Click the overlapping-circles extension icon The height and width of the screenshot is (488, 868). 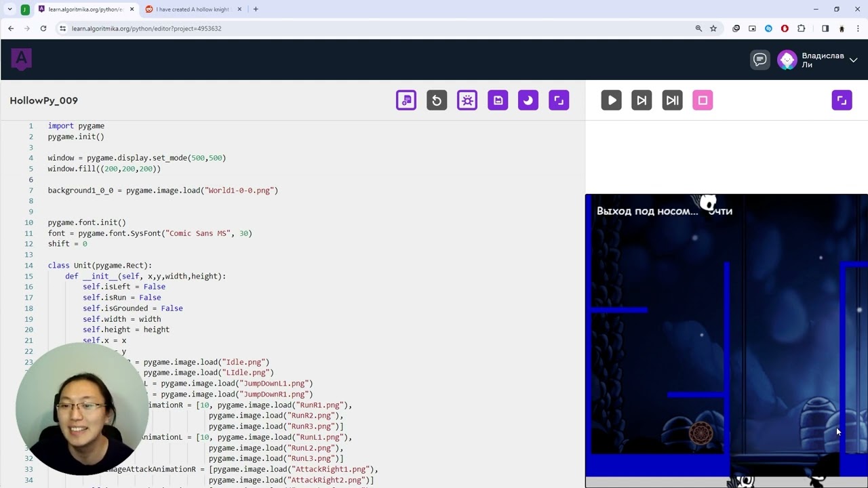[x=736, y=28]
